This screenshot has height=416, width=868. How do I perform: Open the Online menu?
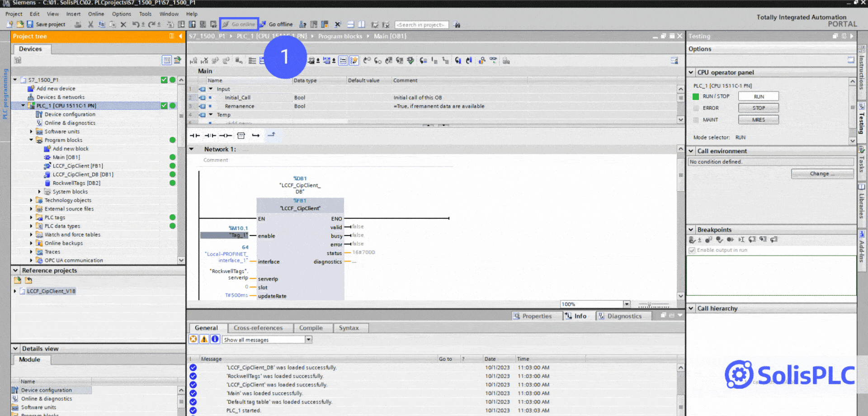click(96, 14)
